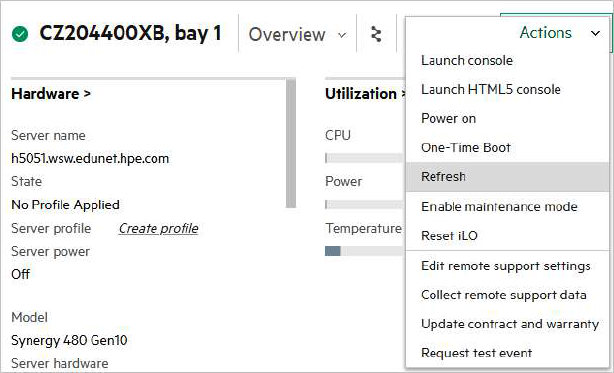This screenshot has width=614, height=373.
Task: Click the Temperature utilization bar
Action: click(x=364, y=251)
